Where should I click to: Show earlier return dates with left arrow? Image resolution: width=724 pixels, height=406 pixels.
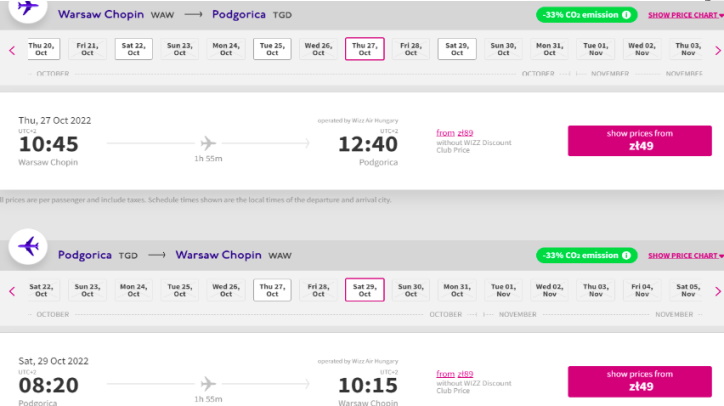point(12,291)
